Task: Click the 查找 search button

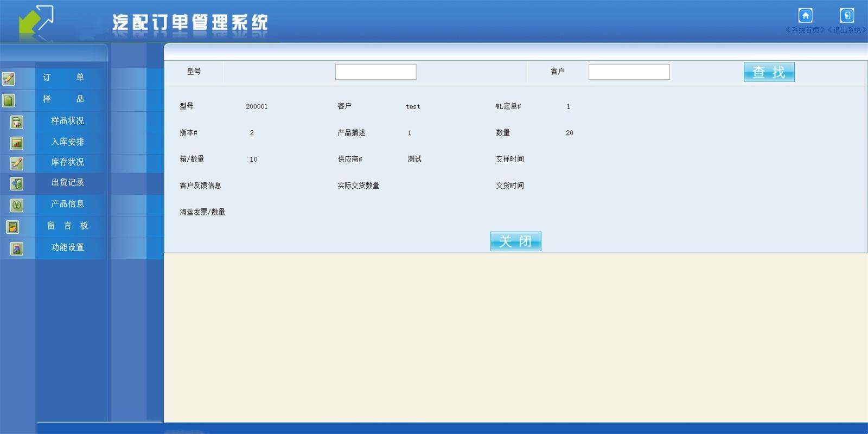Action: [769, 72]
